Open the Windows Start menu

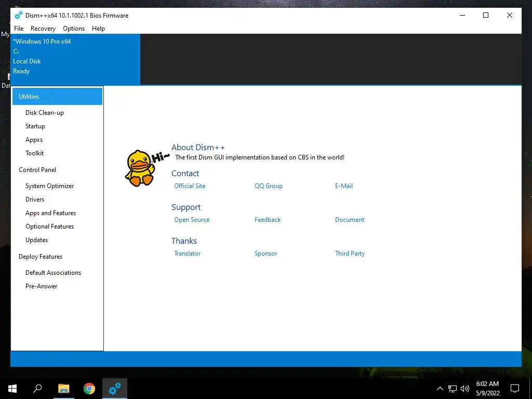point(12,389)
